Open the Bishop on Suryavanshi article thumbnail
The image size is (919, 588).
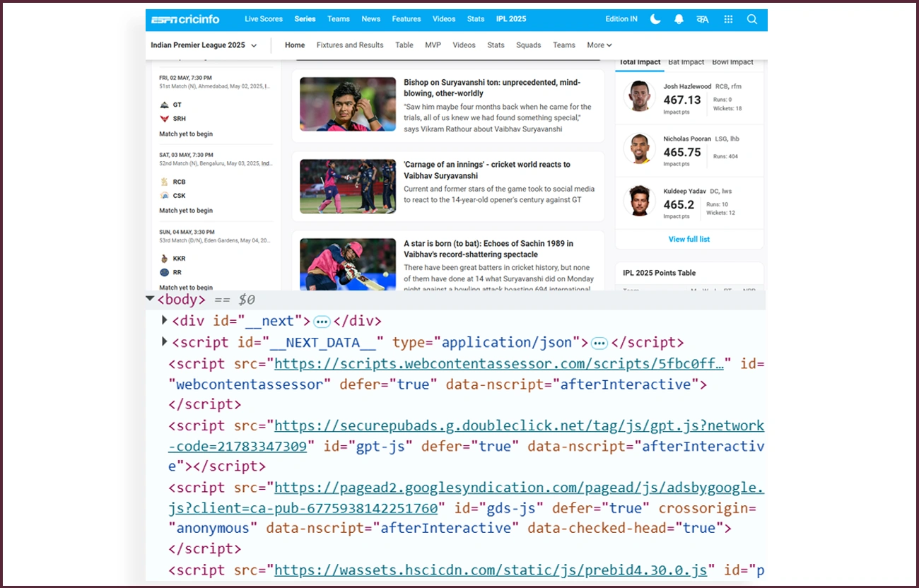point(347,104)
